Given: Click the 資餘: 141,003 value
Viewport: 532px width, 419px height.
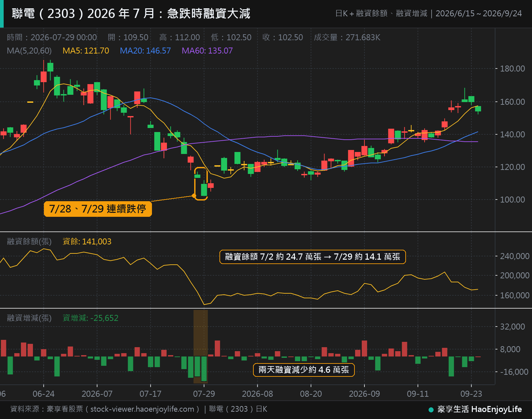Looking at the screenshot, I should [87, 241].
